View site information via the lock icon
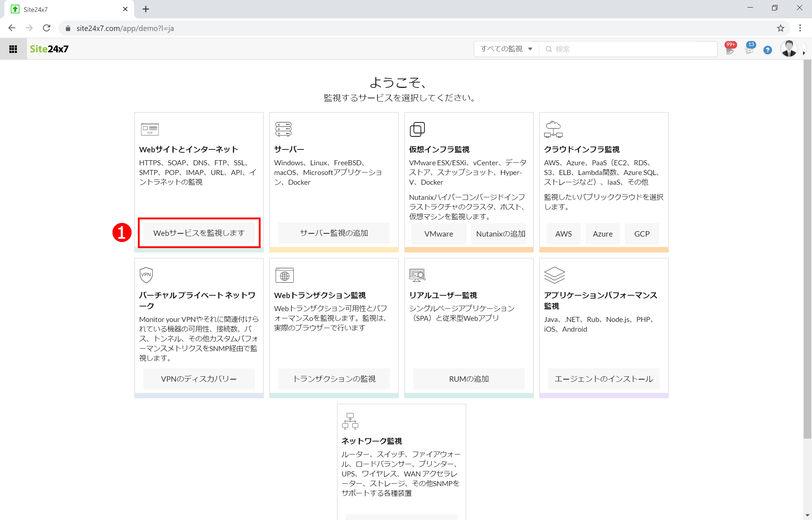This screenshot has width=812, height=520. 68,28
